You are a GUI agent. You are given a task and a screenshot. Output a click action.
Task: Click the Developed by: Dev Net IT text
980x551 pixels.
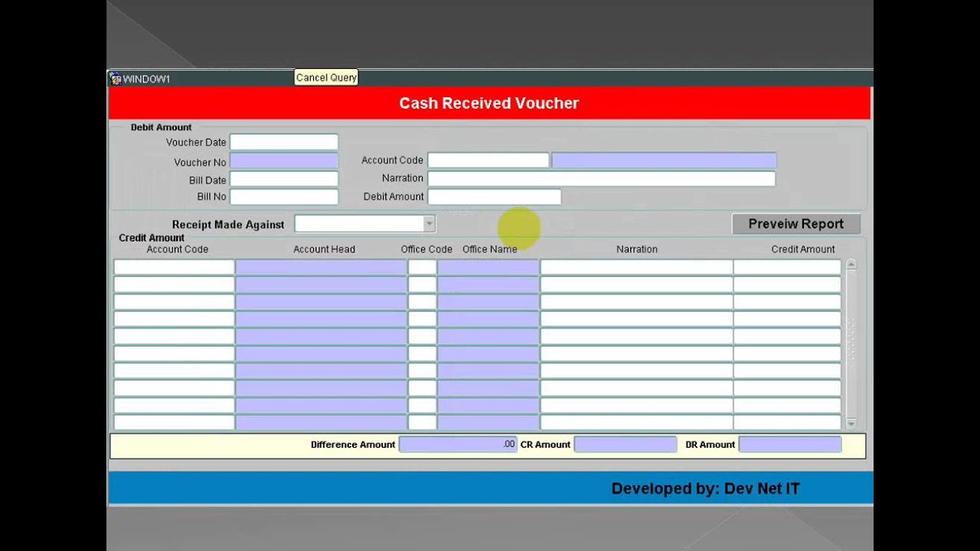tap(705, 488)
